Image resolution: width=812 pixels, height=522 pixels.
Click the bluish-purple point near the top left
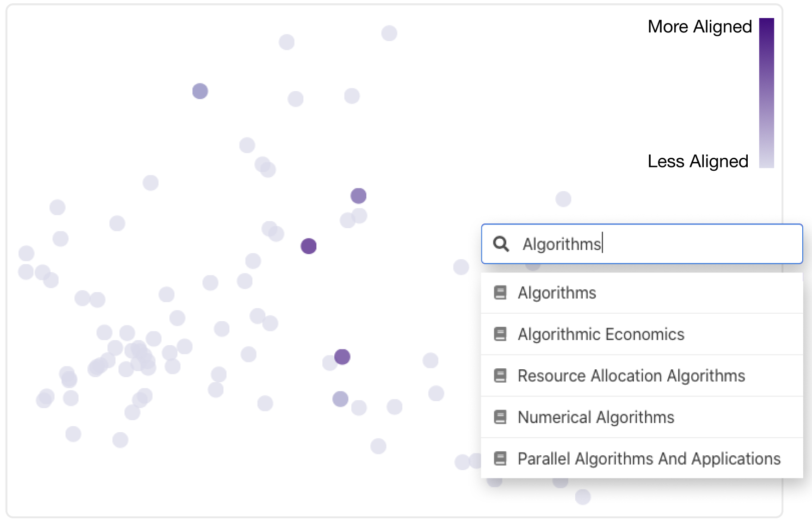(200, 91)
